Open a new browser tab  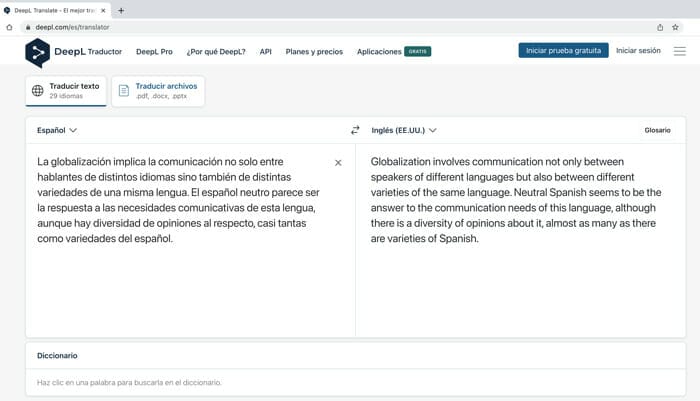click(x=121, y=10)
